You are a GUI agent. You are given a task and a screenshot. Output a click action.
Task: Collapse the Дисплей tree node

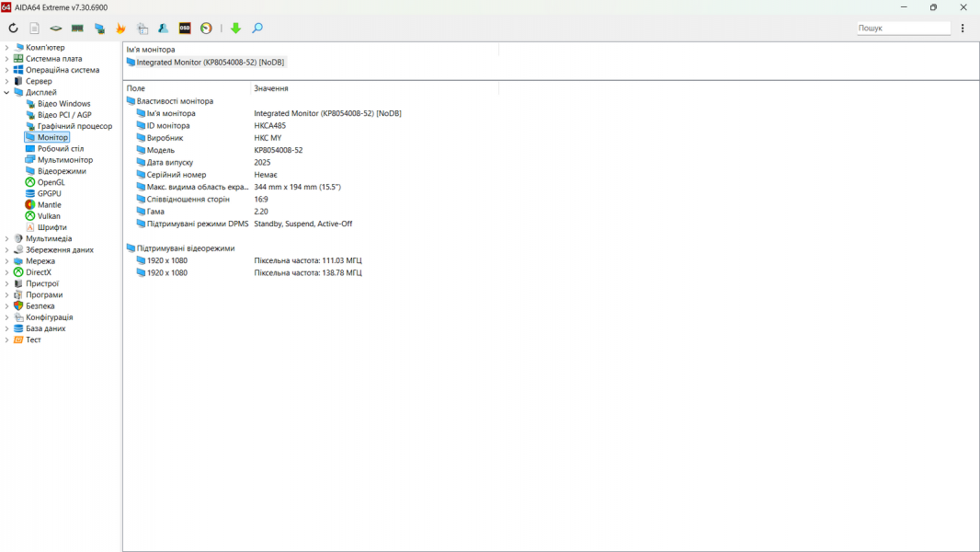click(6, 93)
